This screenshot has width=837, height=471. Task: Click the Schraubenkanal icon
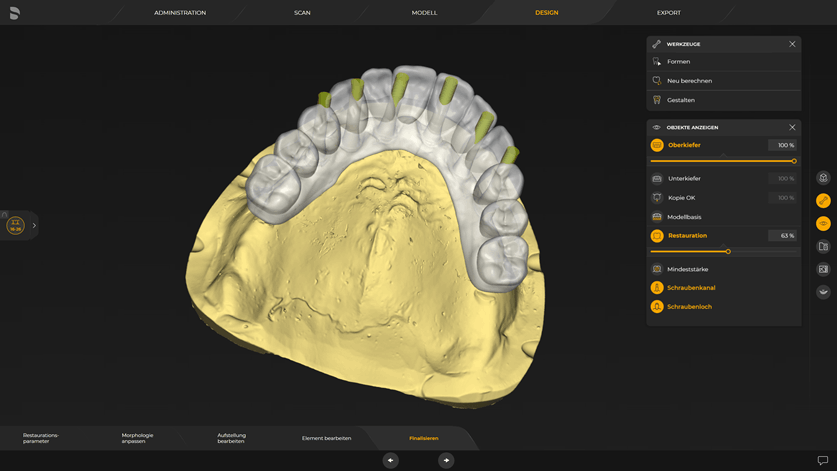[x=657, y=288]
